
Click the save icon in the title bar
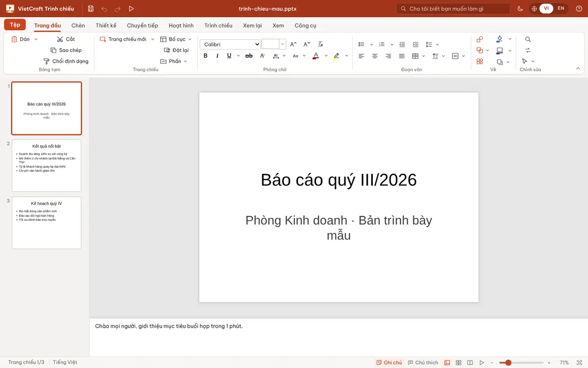pos(91,9)
